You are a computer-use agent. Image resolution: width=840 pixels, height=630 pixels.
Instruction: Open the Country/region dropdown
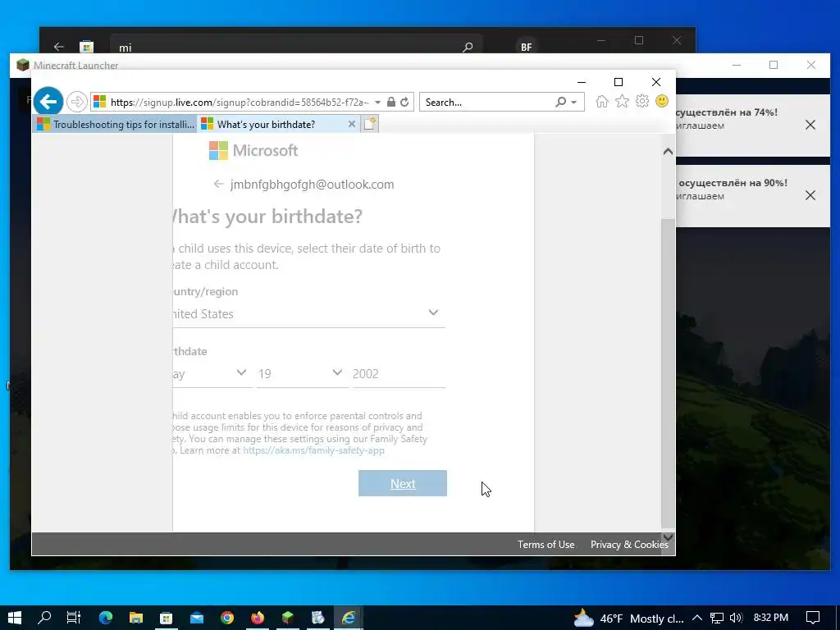pyautogui.click(x=308, y=314)
